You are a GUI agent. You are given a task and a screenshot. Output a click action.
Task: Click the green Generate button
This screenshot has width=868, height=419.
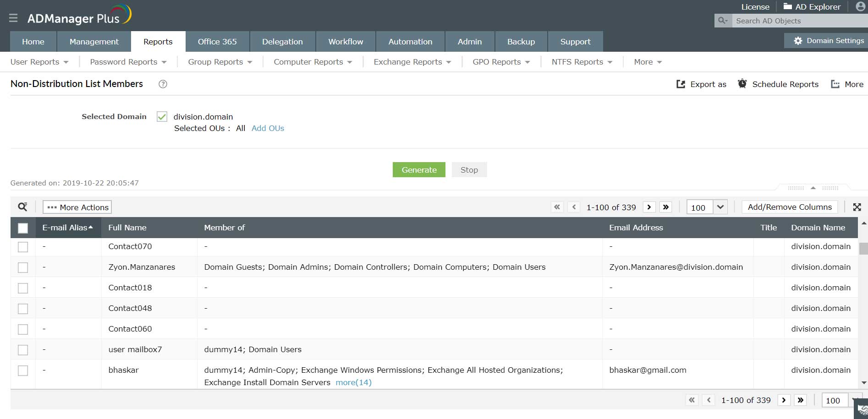click(x=419, y=169)
